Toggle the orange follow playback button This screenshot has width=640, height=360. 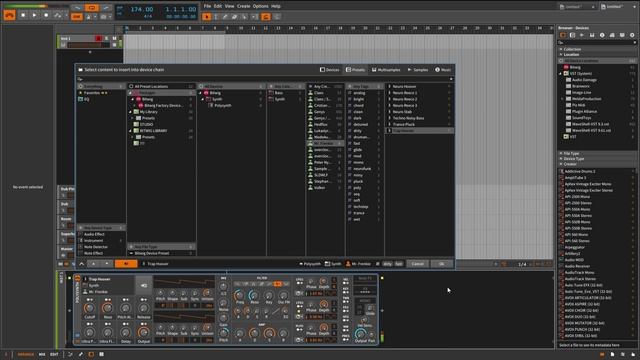tap(266, 17)
